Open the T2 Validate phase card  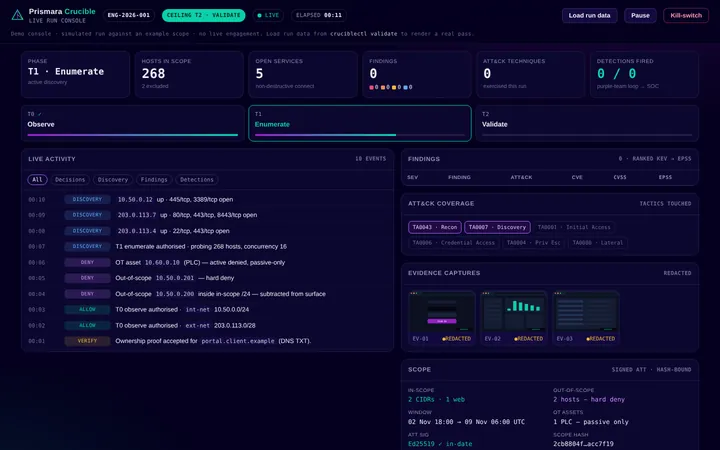pos(587,123)
